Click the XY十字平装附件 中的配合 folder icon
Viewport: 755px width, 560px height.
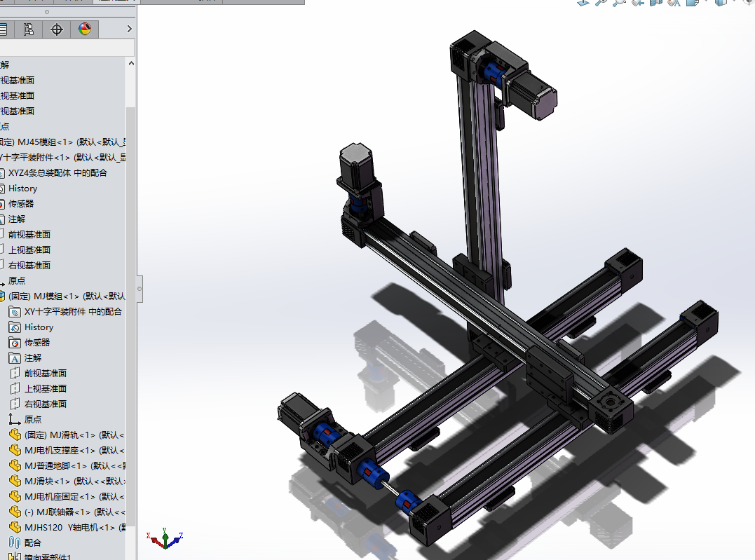pyautogui.click(x=15, y=312)
